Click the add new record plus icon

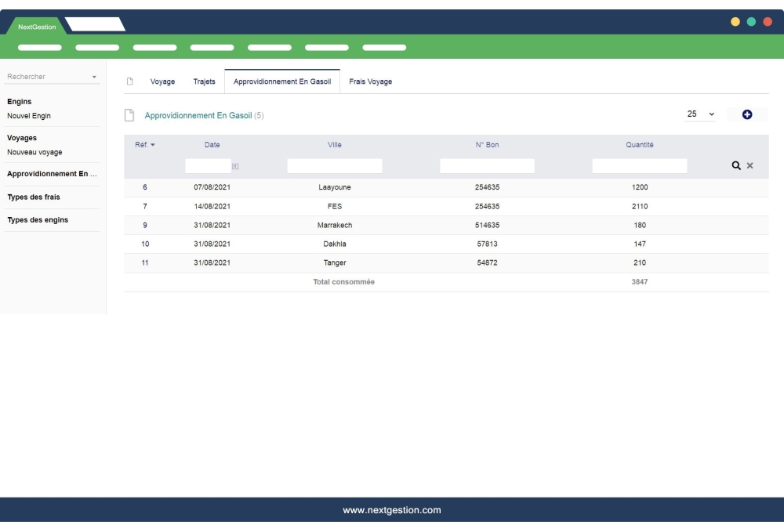746,114
